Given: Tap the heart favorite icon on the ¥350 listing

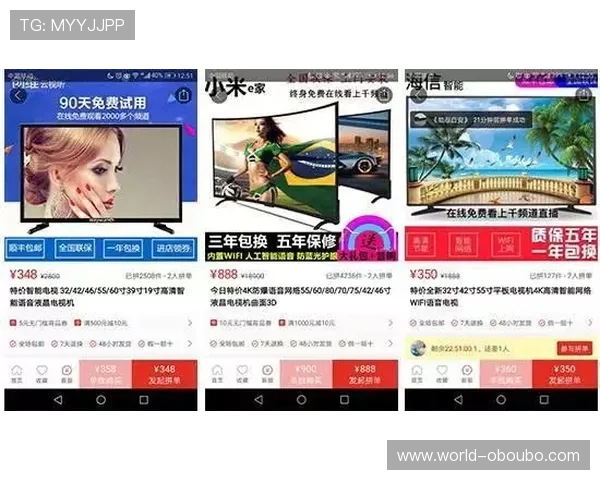Looking at the screenshot, I should (442, 374).
